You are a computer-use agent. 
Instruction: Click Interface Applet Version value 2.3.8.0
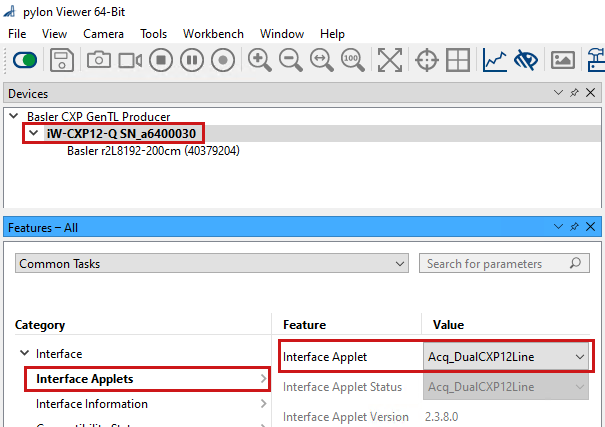(441, 417)
